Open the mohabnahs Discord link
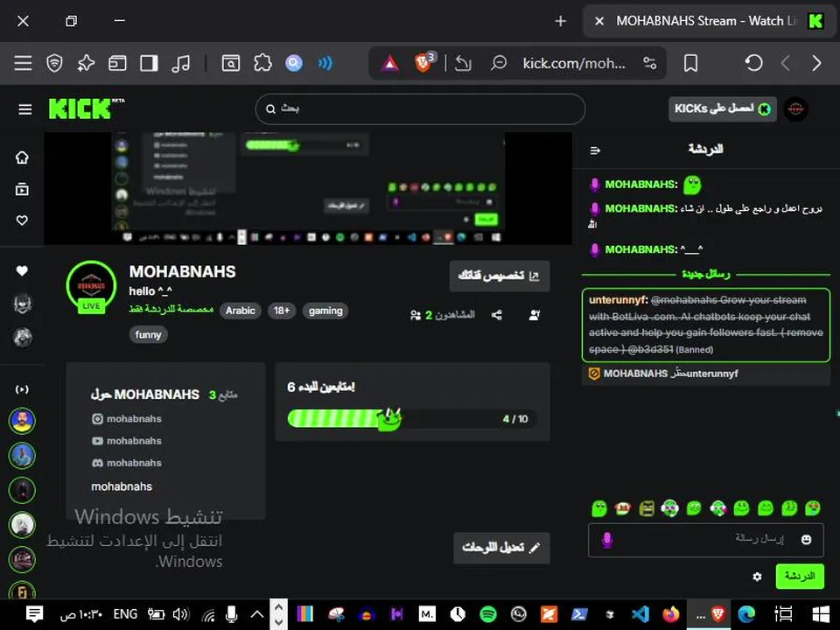This screenshot has width=840, height=630. point(127,463)
